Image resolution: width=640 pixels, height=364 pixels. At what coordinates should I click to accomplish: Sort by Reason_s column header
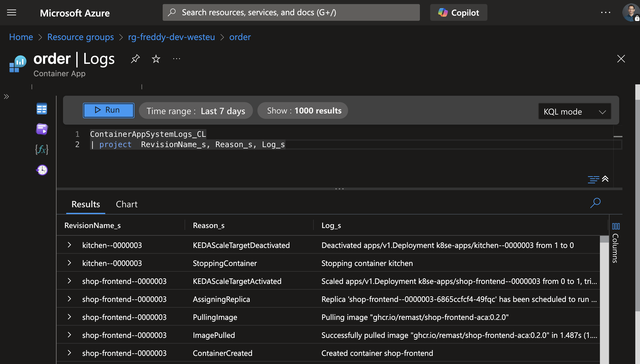[x=209, y=225]
